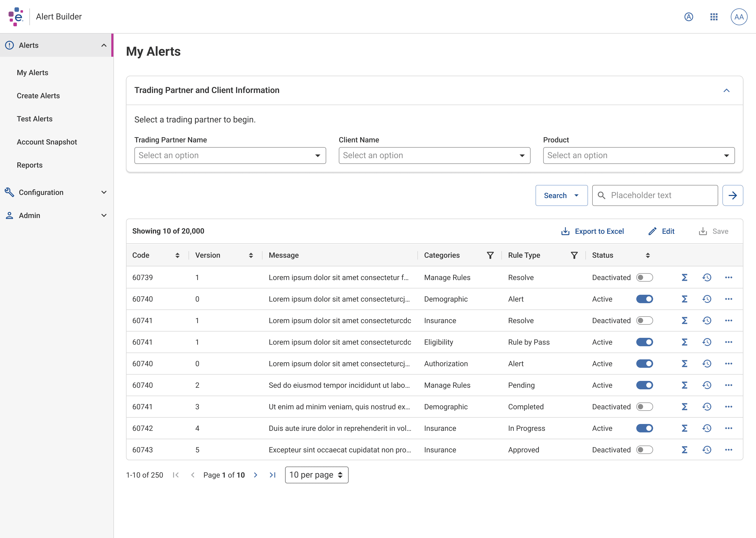The image size is (756, 538).
Task: Click the sigma icon in row 60739
Action: 685,277
